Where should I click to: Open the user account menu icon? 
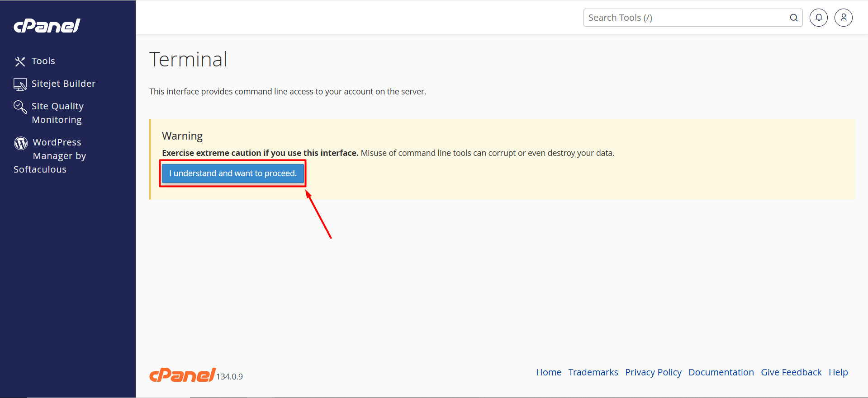(x=843, y=18)
